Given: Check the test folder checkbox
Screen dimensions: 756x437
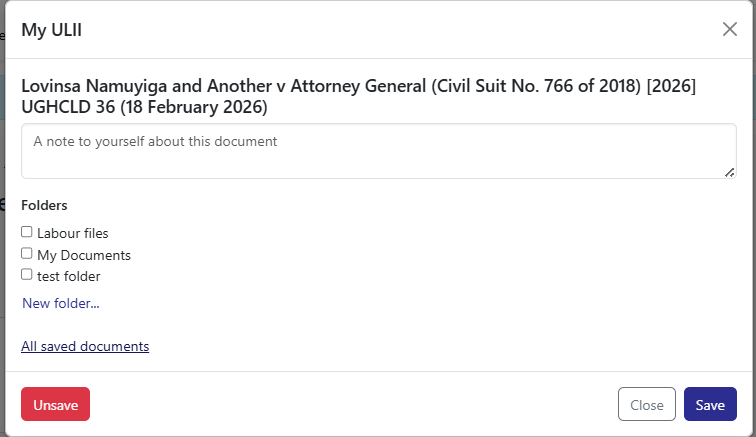Looking at the screenshot, I should 27,275.
